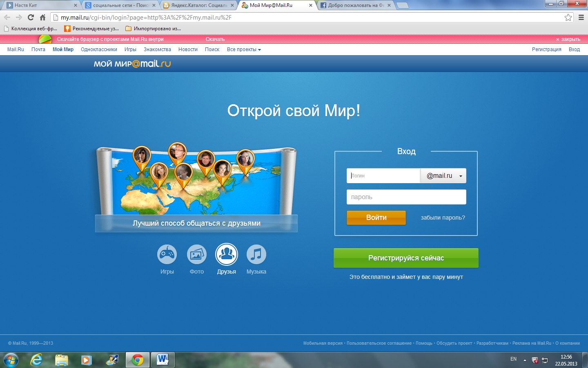Click the orange 'Войти' button

(376, 218)
